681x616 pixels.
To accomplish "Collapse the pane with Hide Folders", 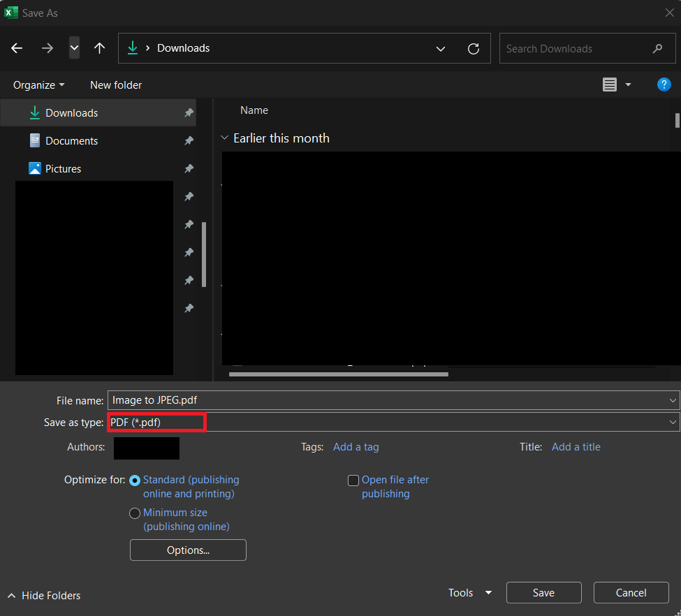I will tap(44, 596).
